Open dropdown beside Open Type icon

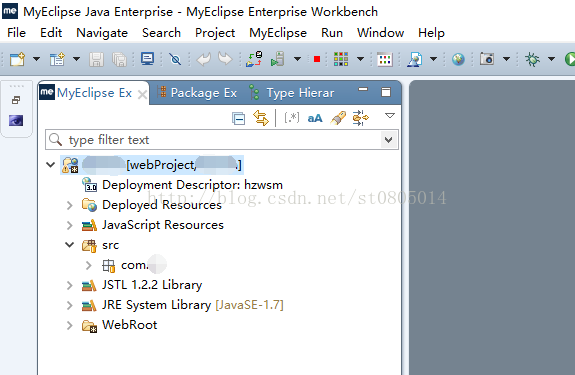click(x=433, y=59)
